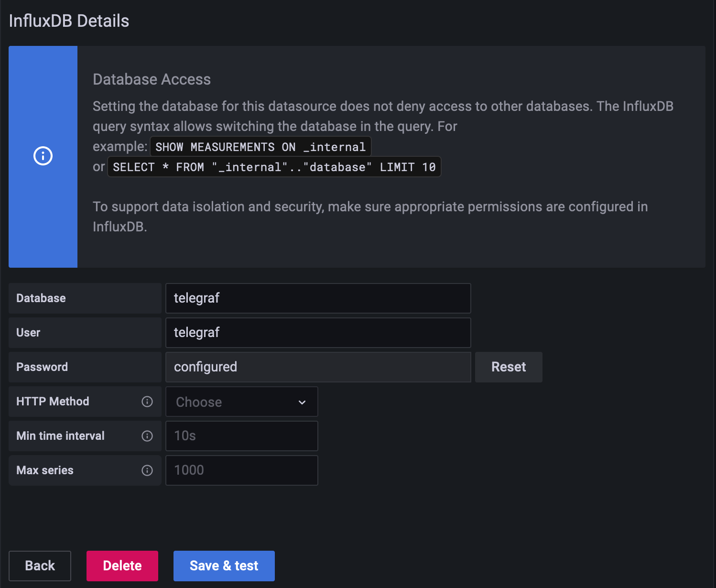Click the SELECT * FROM code example

click(x=274, y=167)
